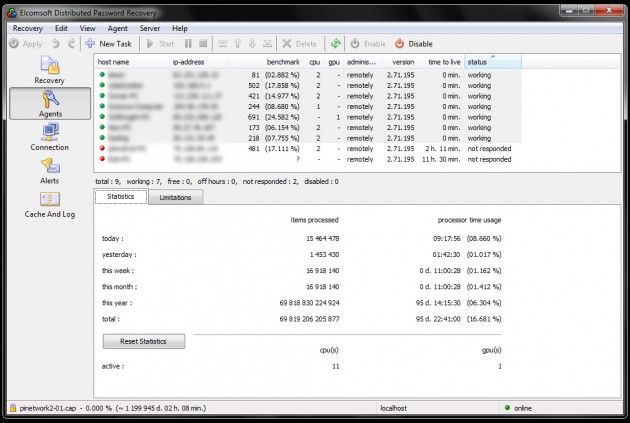The width and height of the screenshot is (630, 423).
Task: Click the total items value 69 819 206 205 877
Action: [x=309, y=319]
